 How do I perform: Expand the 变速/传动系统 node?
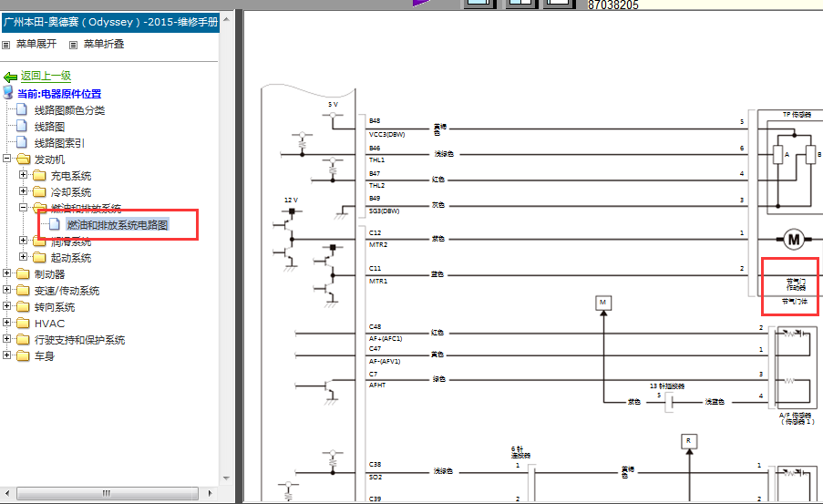click(x=6, y=289)
